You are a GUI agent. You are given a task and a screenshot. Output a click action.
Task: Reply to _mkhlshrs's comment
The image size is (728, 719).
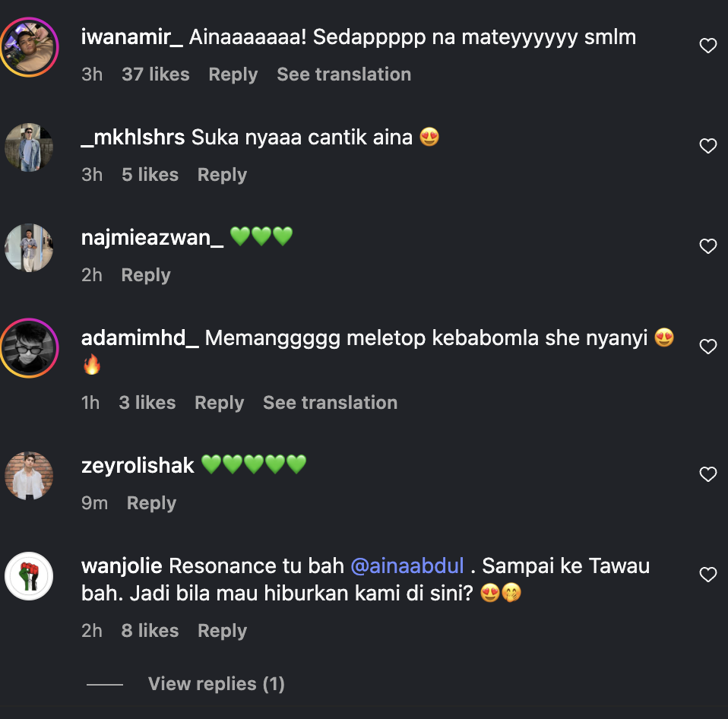222,175
